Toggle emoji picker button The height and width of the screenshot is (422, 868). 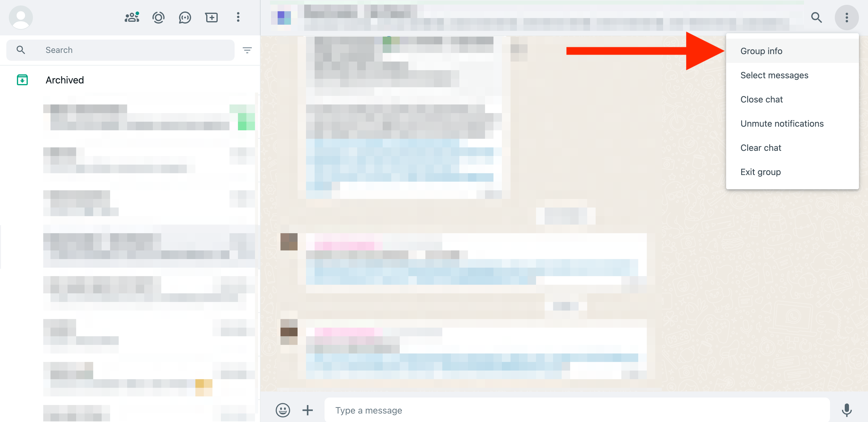click(x=282, y=410)
